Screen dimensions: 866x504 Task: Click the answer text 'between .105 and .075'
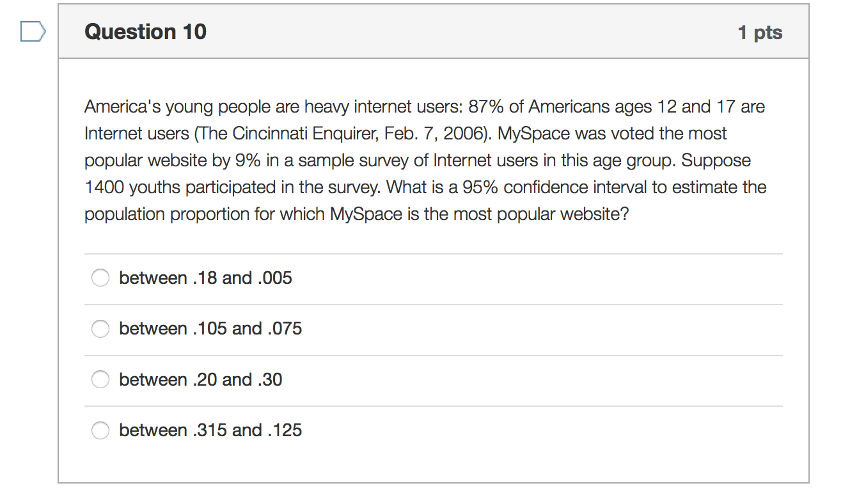coord(211,328)
